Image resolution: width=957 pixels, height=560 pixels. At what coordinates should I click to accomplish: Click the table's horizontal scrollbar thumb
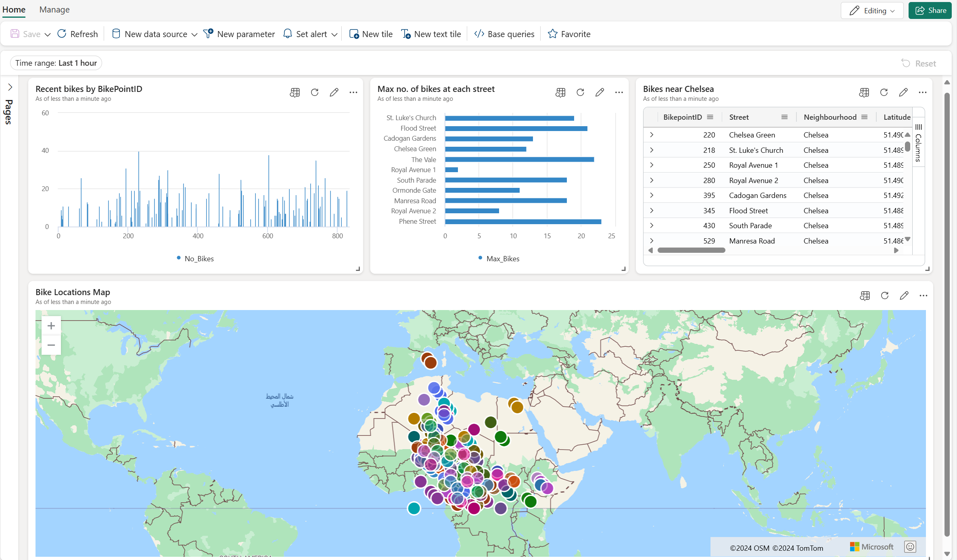click(x=691, y=250)
